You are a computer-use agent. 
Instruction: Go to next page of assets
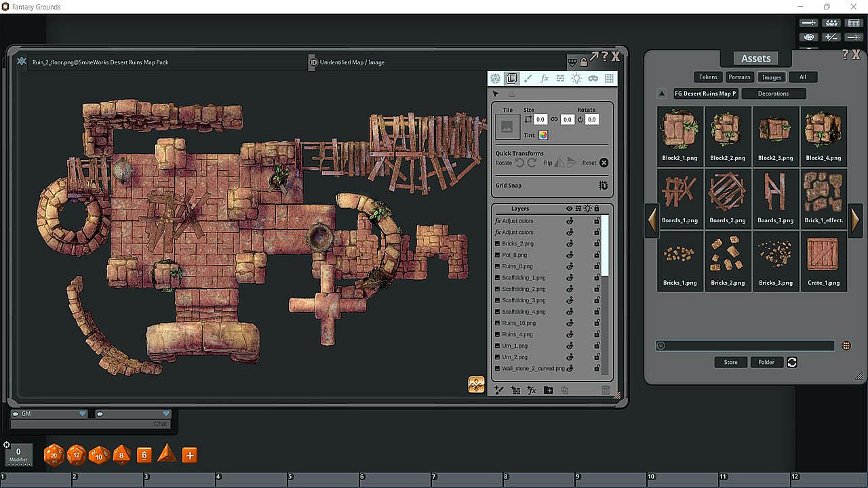pos(855,220)
